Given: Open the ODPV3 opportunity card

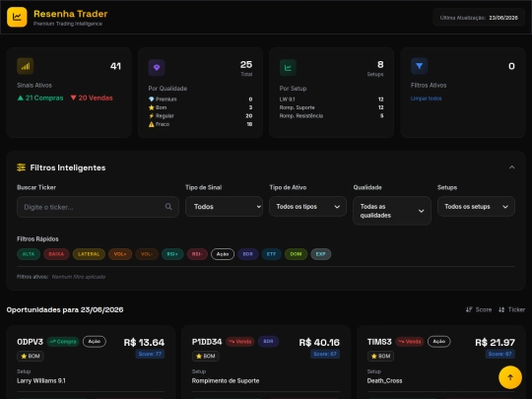Looking at the screenshot, I should pyautogui.click(x=91, y=362).
